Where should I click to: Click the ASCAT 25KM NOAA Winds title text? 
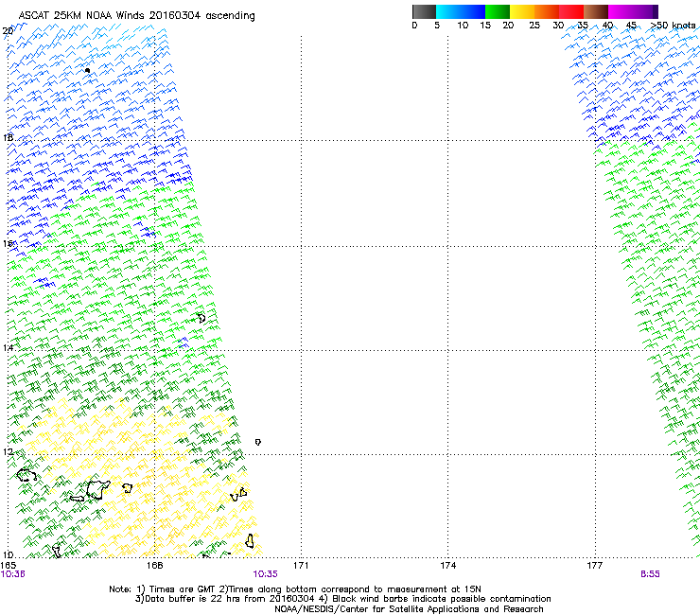pyautogui.click(x=136, y=16)
